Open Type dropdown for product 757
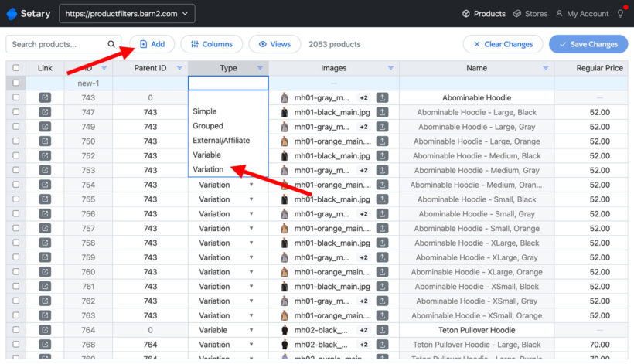 [251, 229]
